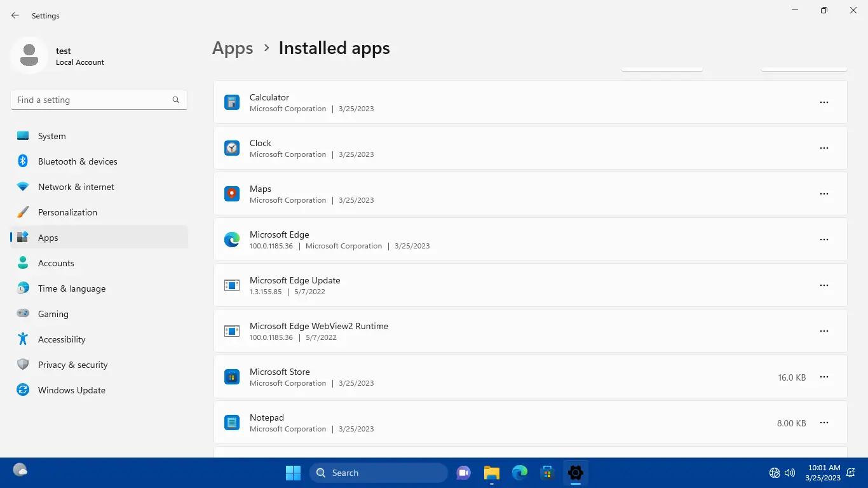Open Accounts settings

coord(99,263)
